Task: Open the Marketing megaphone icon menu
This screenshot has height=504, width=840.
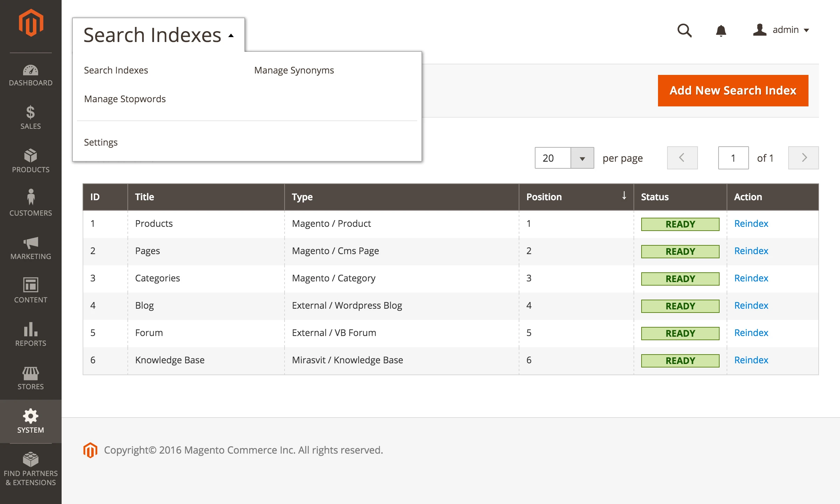Action: click(x=31, y=247)
